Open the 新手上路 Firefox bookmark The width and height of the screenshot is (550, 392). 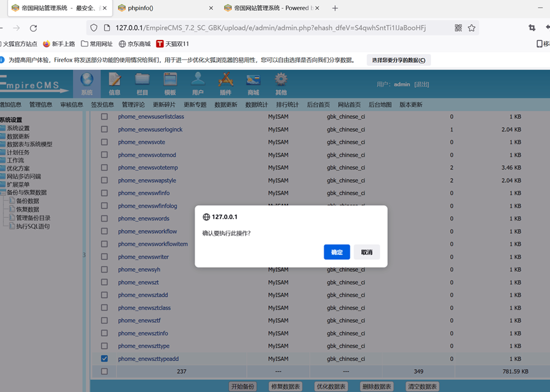point(59,44)
